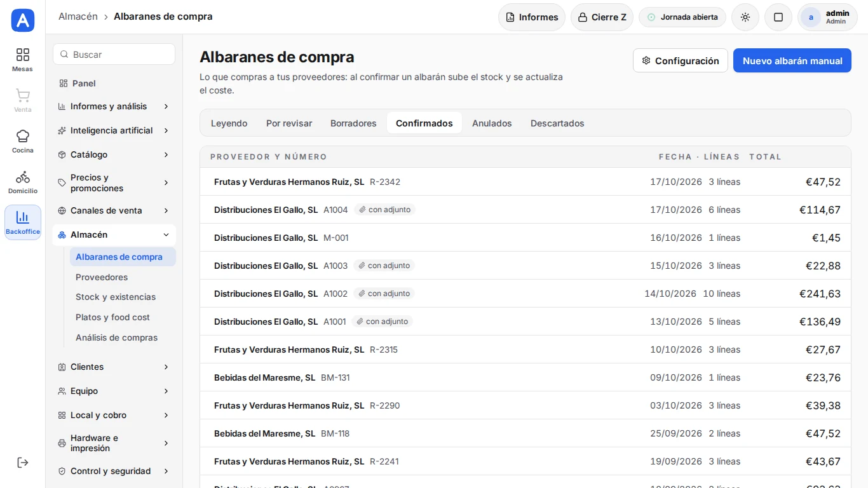This screenshot has height=488, width=868.
Task: Switch to the Borradores tab
Action: click(353, 123)
